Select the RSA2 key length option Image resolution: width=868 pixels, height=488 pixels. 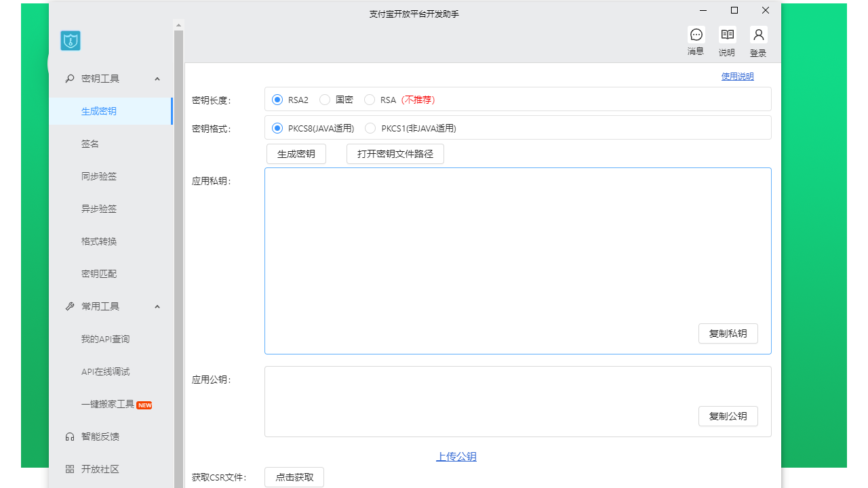pyautogui.click(x=277, y=100)
